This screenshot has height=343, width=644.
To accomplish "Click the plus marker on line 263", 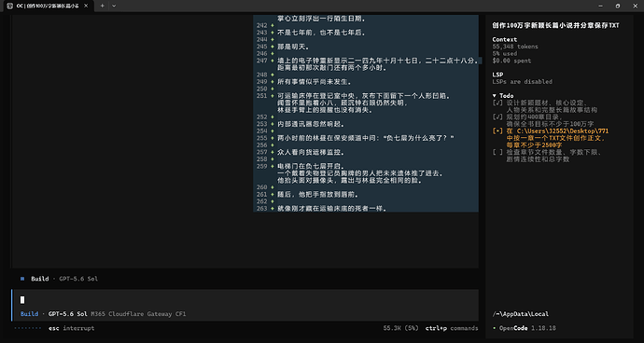I will click(273, 209).
